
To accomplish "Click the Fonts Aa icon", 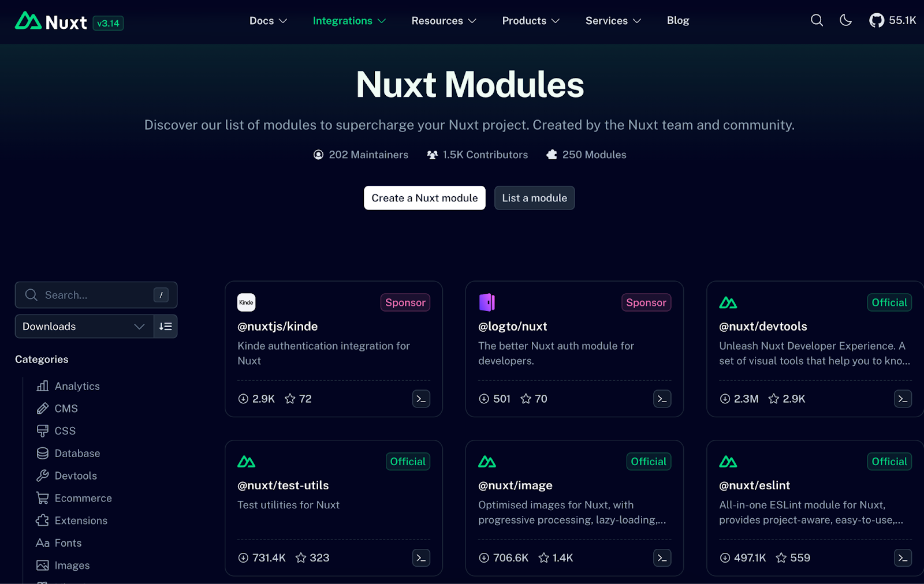I will click(x=43, y=543).
